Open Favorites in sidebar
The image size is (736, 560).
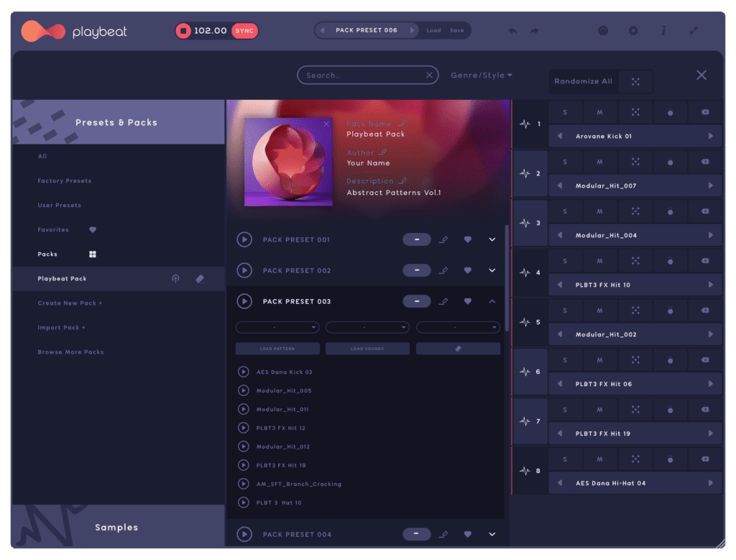coord(53,229)
